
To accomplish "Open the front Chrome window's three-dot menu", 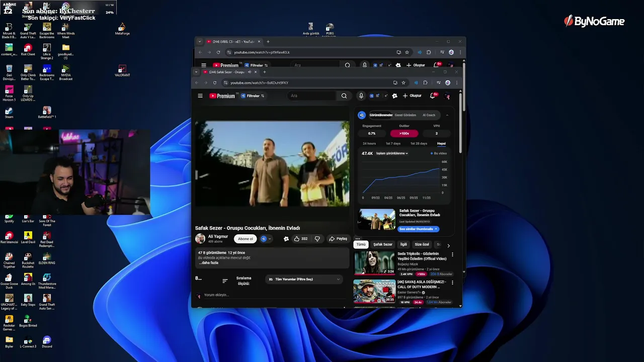I will coord(457,82).
